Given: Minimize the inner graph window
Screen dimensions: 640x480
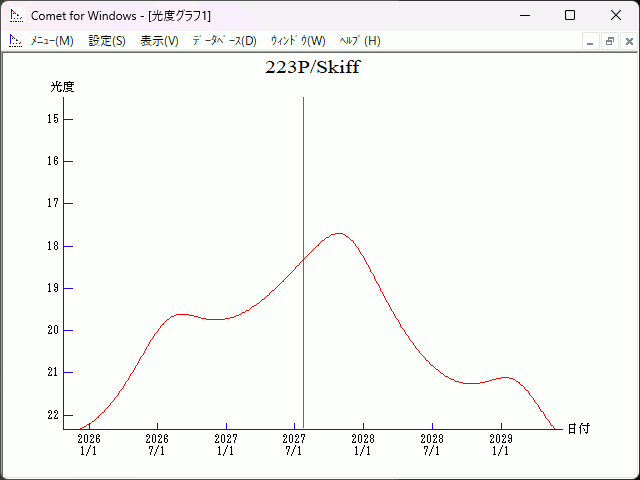Looking at the screenshot, I should click(591, 41).
